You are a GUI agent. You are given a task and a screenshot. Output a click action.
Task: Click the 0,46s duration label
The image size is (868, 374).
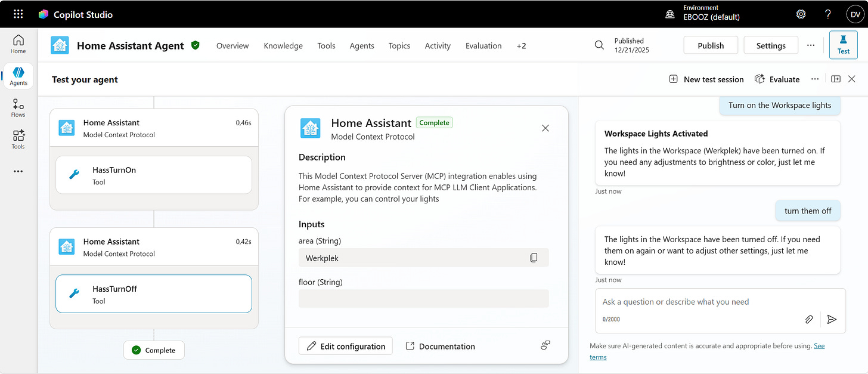tap(243, 123)
